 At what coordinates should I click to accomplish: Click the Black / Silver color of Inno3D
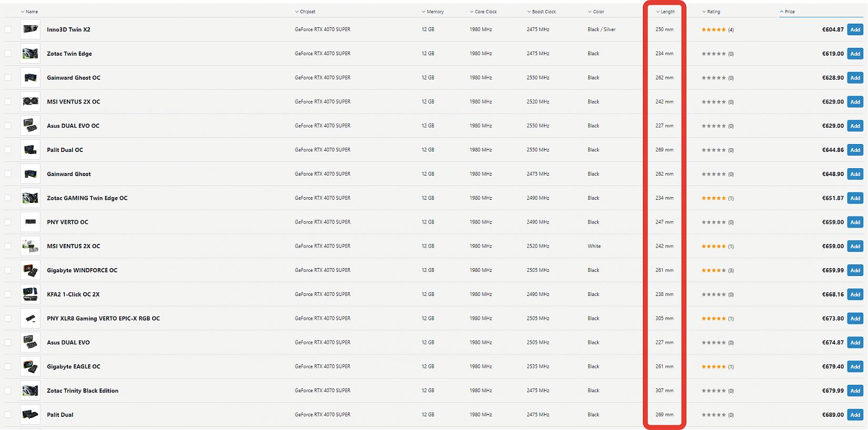(x=601, y=29)
